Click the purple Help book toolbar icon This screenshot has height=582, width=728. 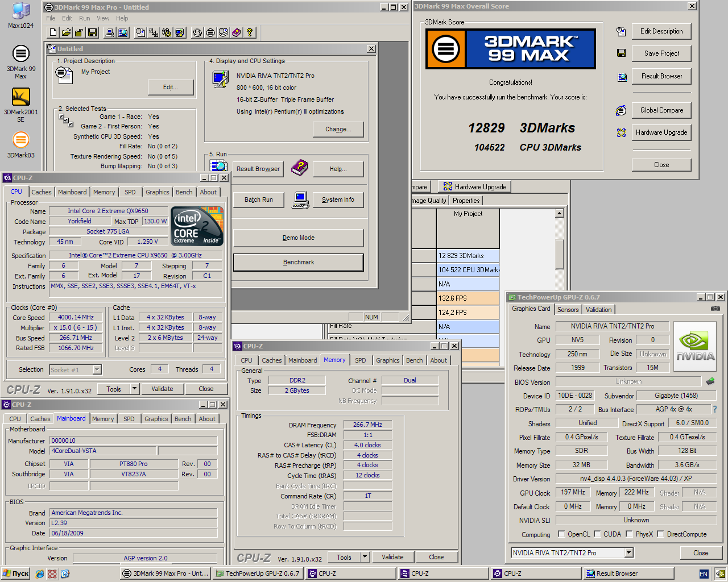pos(236,32)
